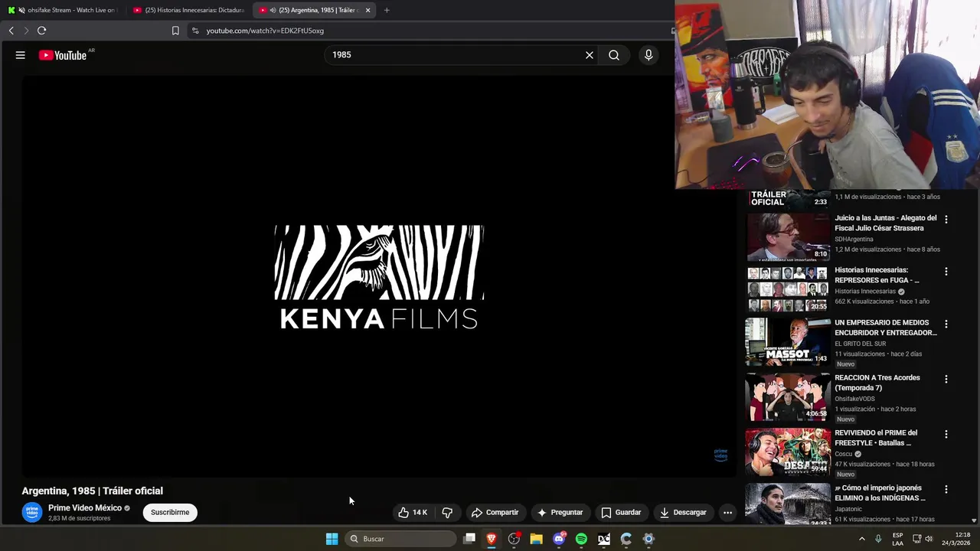This screenshot has width=980, height=551.
Task: Open the Preguntar AI assistant
Action: tap(560, 513)
